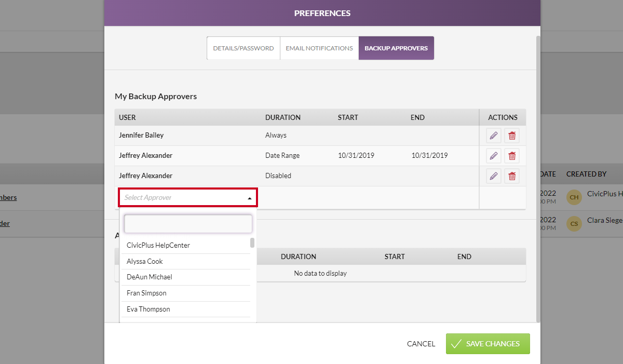The height and width of the screenshot is (364, 623).
Task: Click the dropdown list scrollbar thumb
Action: click(252, 242)
